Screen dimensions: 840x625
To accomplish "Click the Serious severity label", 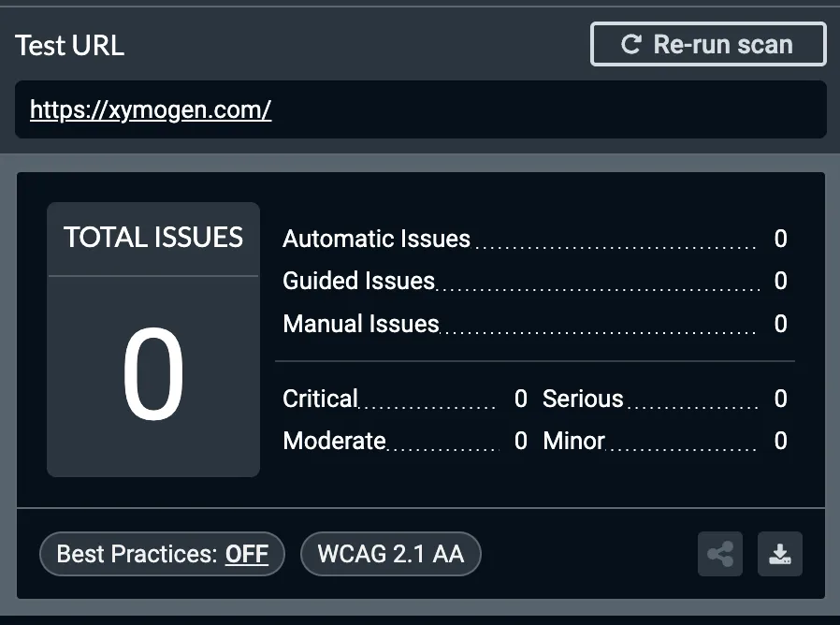I will coord(583,399).
